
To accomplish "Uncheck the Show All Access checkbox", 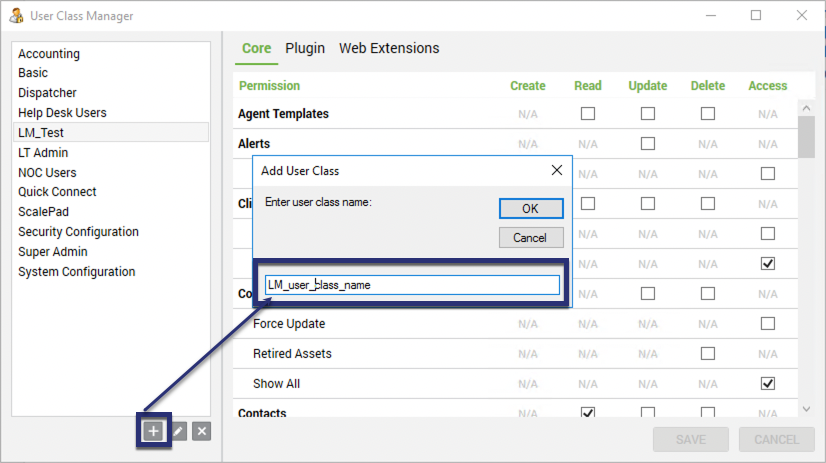I will pos(767,383).
